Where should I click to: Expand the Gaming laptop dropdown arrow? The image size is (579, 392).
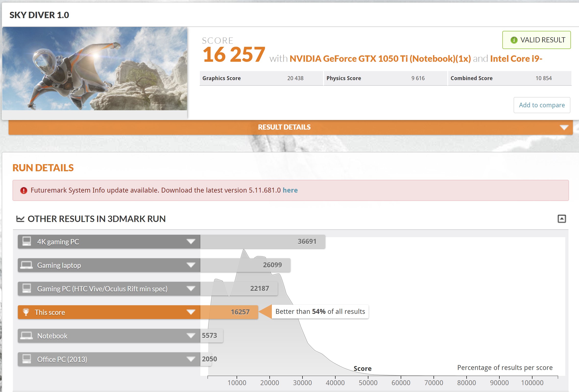(x=191, y=265)
